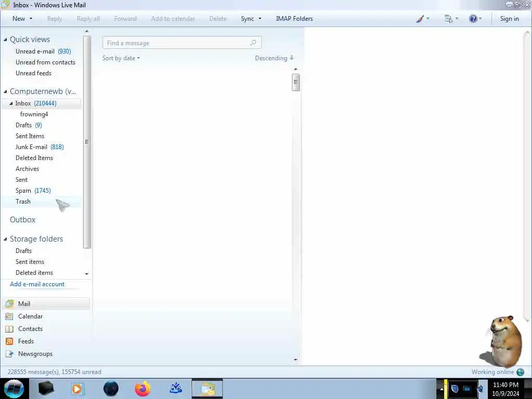The image size is (532, 399).
Task: Click Sign in
Action: point(509,19)
